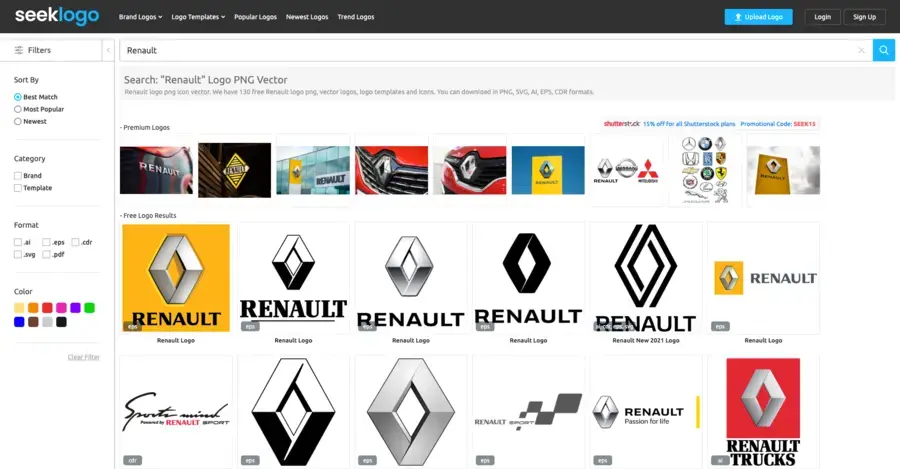Open the premium Renault dealership building photo
This screenshot has width=900, height=469.
coord(313,170)
